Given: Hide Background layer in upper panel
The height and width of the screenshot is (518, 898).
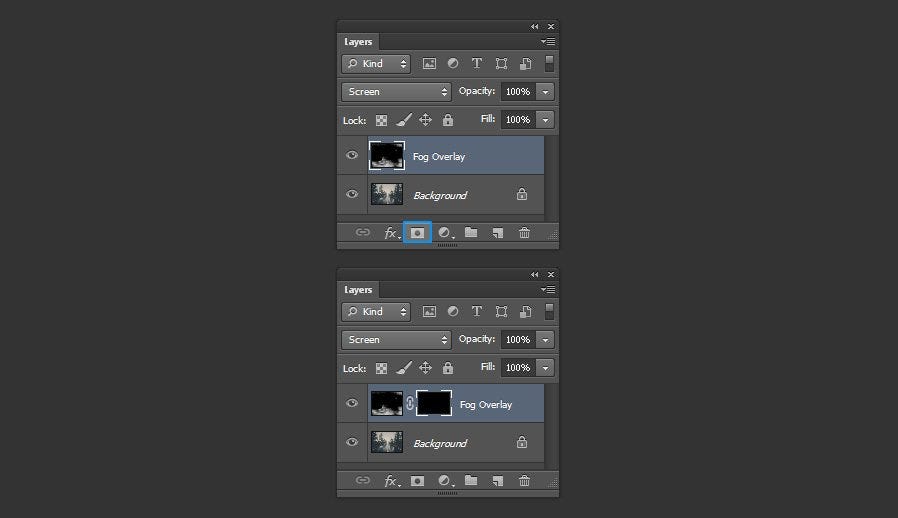Looking at the screenshot, I should point(352,194).
